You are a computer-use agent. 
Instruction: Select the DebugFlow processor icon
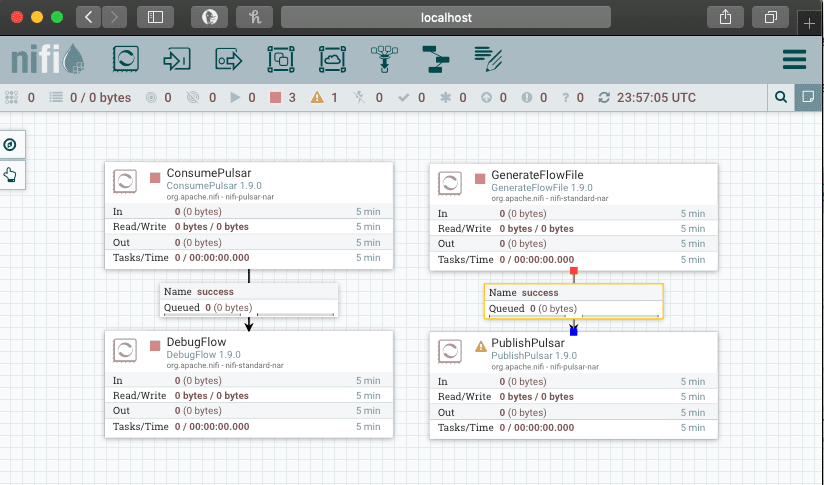click(125, 350)
